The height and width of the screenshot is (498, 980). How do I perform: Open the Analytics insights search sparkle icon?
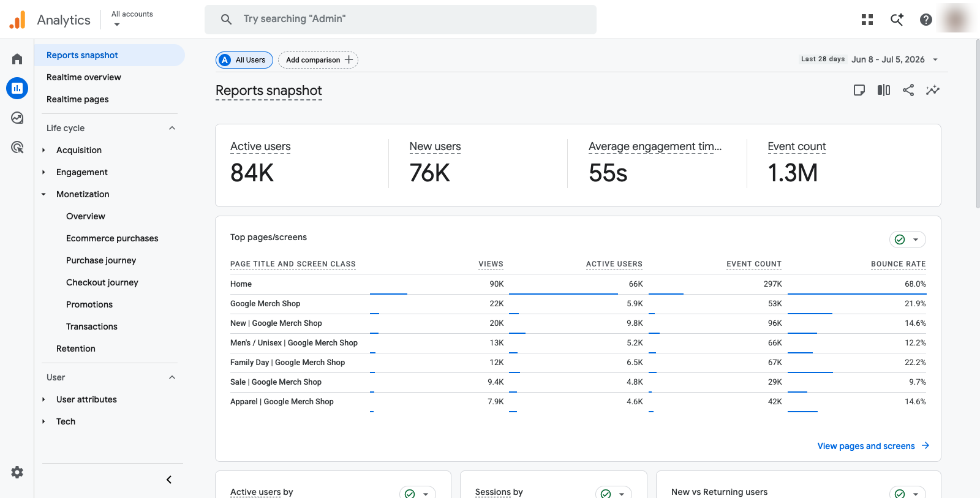[897, 20]
